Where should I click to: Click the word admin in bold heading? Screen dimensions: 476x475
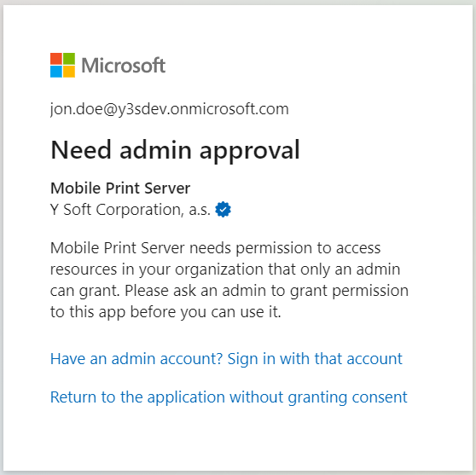click(156, 150)
